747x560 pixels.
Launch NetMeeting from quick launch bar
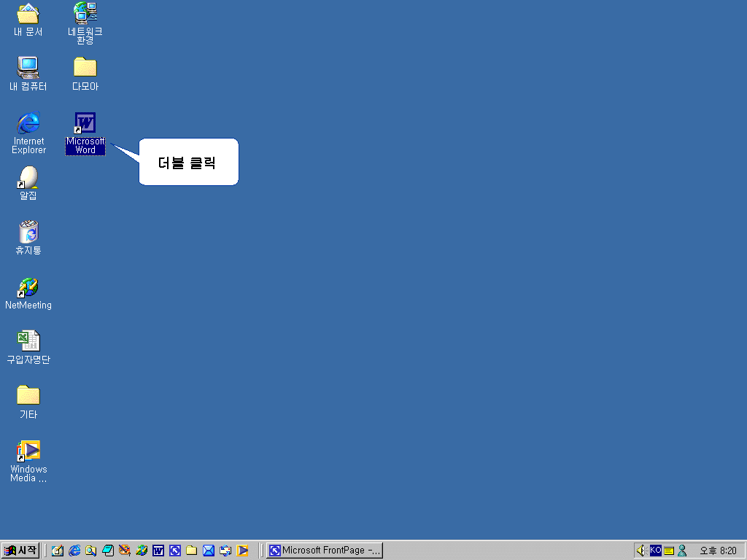pyautogui.click(x=142, y=551)
